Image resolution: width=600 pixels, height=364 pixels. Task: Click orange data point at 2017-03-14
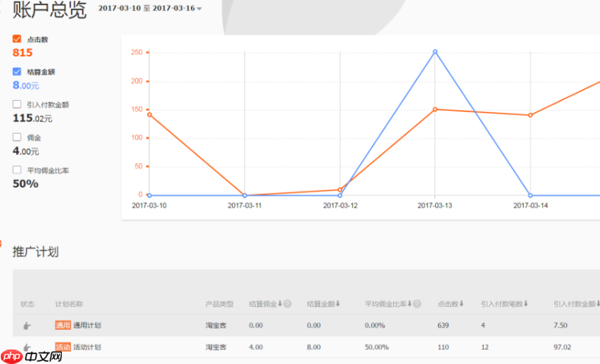pyautogui.click(x=530, y=115)
